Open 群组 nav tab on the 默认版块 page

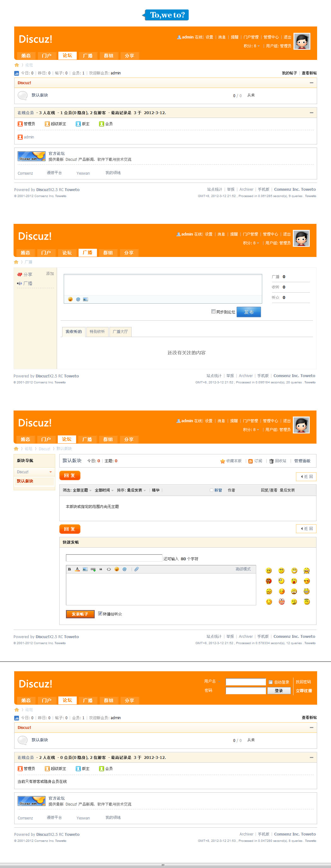coord(108,440)
